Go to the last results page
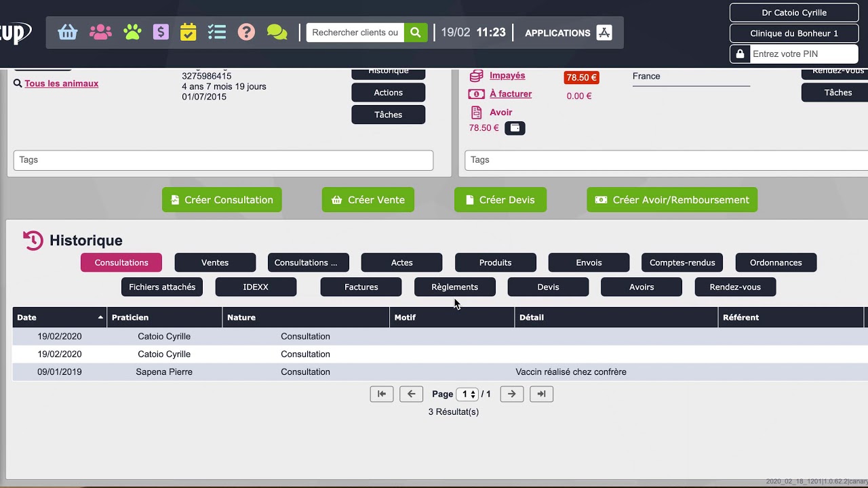The image size is (868, 488). [541, 394]
